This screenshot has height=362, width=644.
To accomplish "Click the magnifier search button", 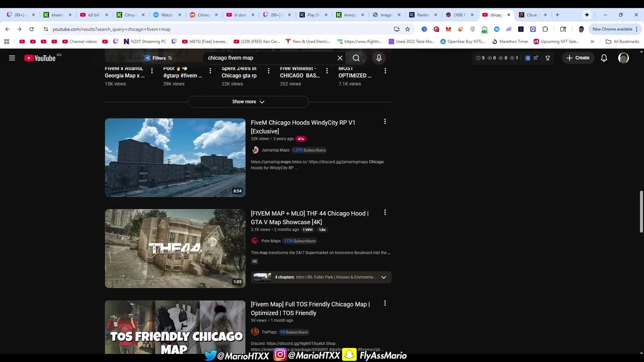I will coord(356,58).
